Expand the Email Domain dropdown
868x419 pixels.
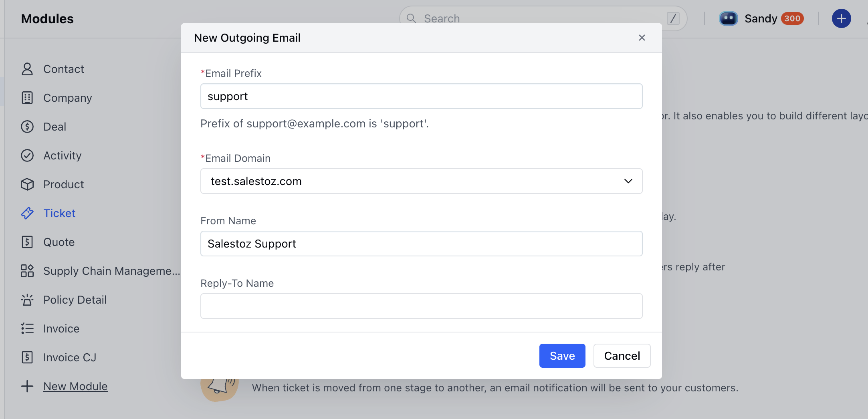[628, 181]
